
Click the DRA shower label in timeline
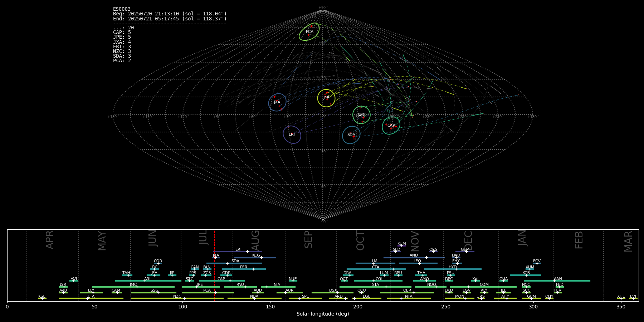coord(347,273)
